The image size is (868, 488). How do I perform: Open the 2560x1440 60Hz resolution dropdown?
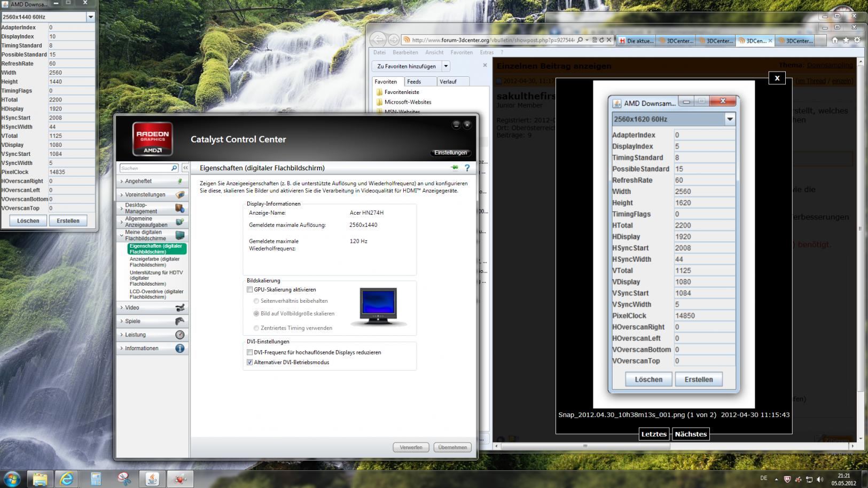click(x=90, y=17)
